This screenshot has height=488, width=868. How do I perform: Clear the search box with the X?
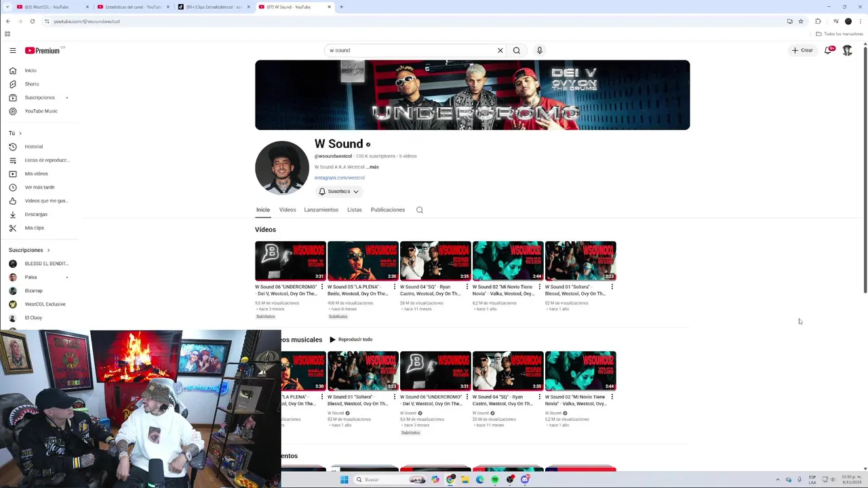tap(500, 50)
